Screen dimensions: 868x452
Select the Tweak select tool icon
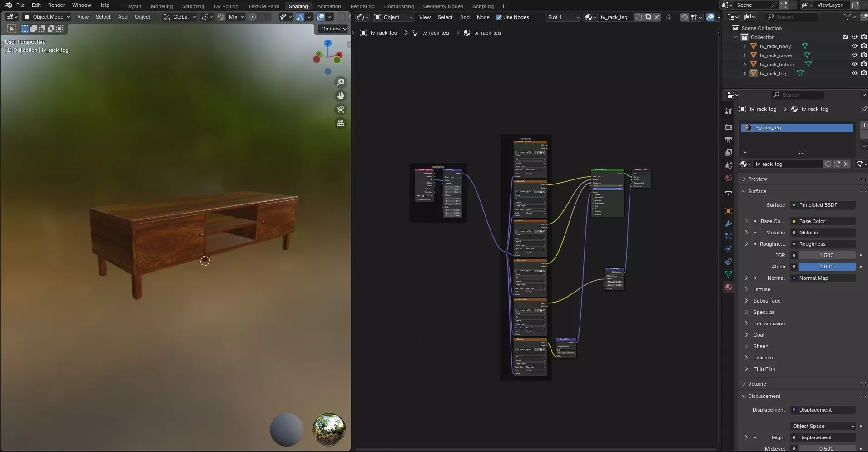tap(12, 29)
